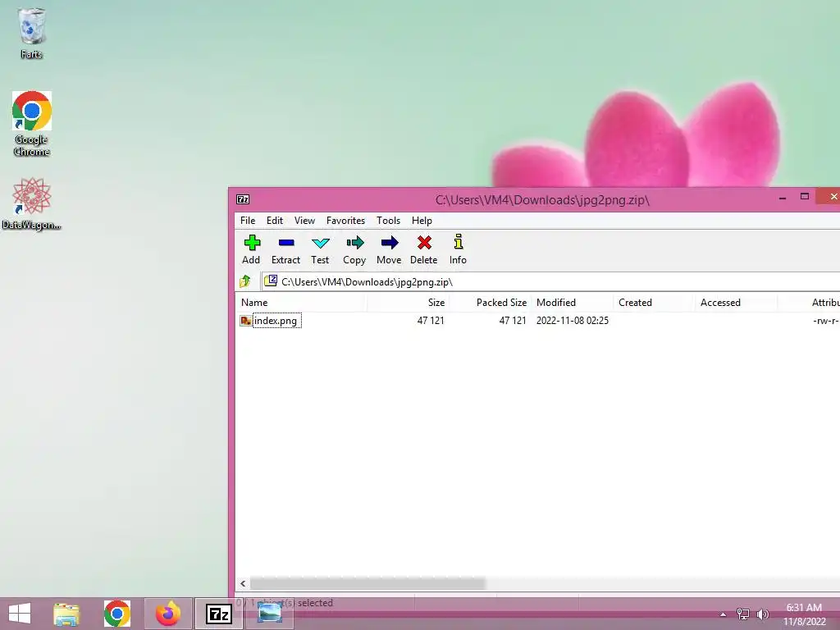
Task: Open the View menu
Action: [x=304, y=220]
